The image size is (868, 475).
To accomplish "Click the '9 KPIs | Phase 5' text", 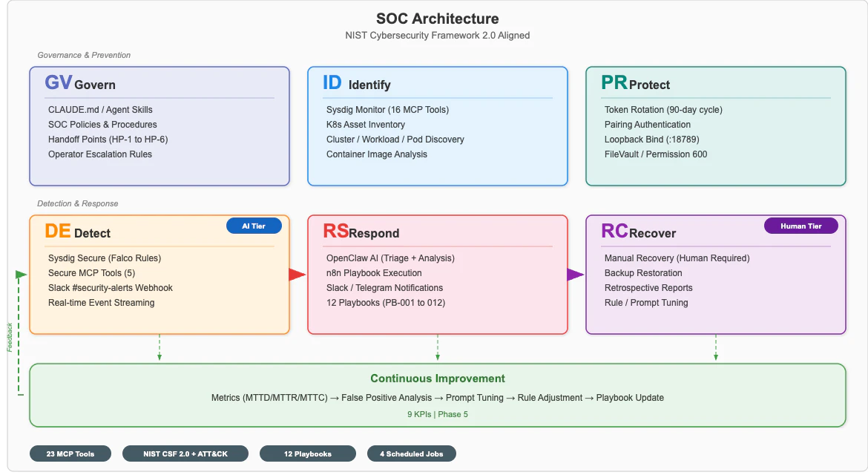I will [x=437, y=414].
